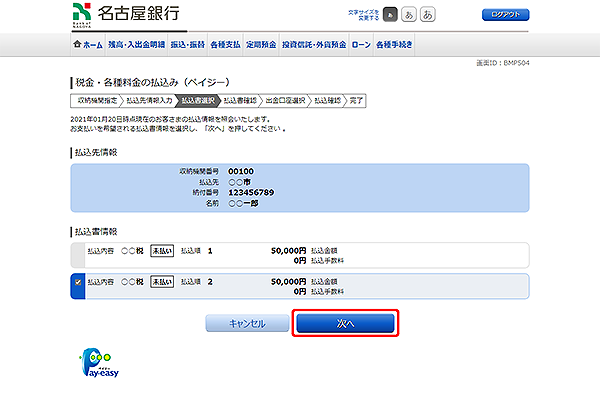
Task: Click the 収納機関指定 progress step
Action: coord(97,101)
